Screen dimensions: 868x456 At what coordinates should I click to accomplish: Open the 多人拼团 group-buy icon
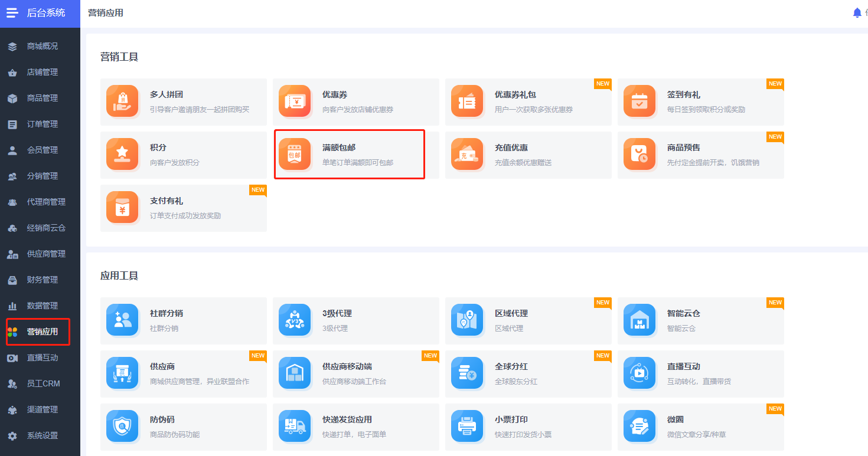pyautogui.click(x=122, y=101)
